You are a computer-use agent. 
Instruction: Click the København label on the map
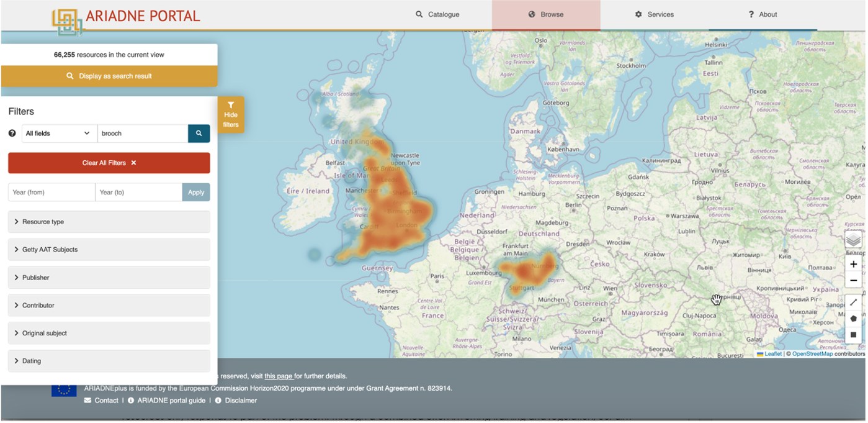pyautogui.click(x=563, y=149)
